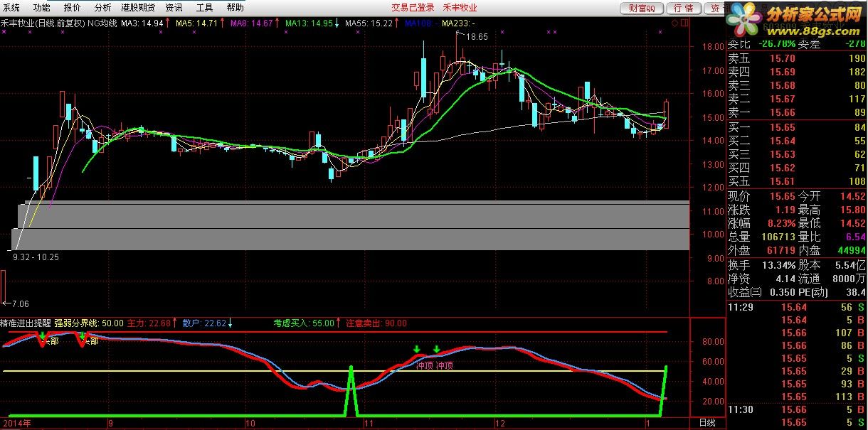Click the square window icon beside the diamond
Viewport: 868px width, 430px height.
point(684,23)
